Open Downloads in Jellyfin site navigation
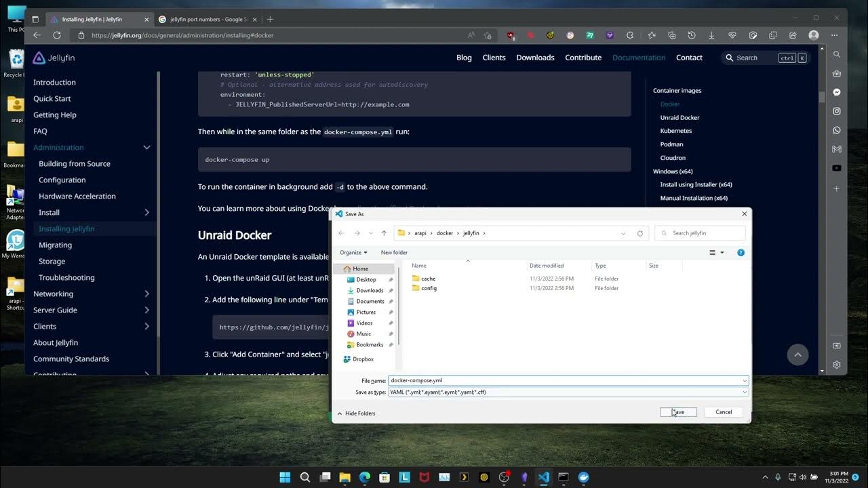The width and height of the screenshot is (868, 488). pyautogui.click(x=535, y=58)
